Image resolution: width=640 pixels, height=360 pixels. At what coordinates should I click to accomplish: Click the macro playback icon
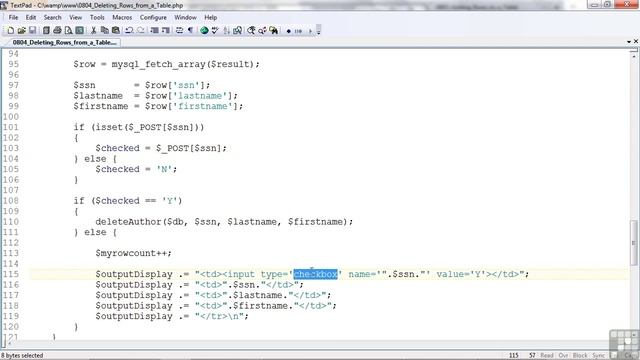click(298, 31)
